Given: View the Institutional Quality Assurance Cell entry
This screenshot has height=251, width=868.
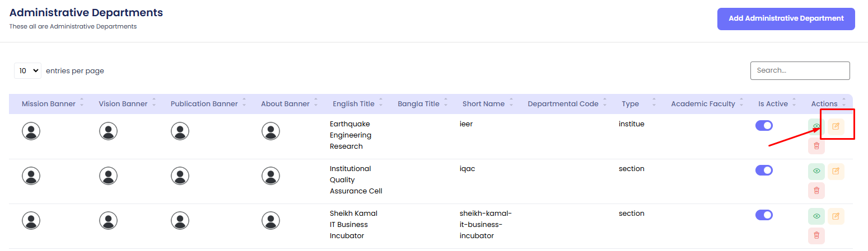Looking at the screenshot, I should [816, 171].
